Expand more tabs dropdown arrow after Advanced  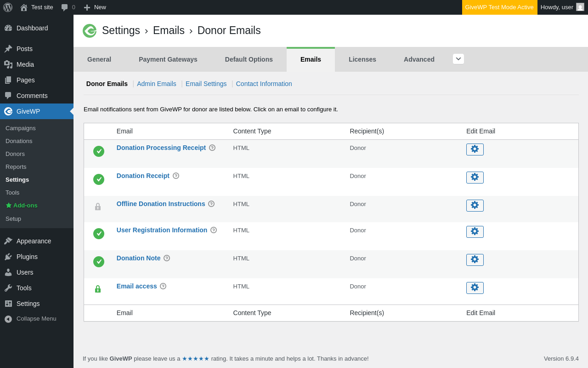pos(458,59)
